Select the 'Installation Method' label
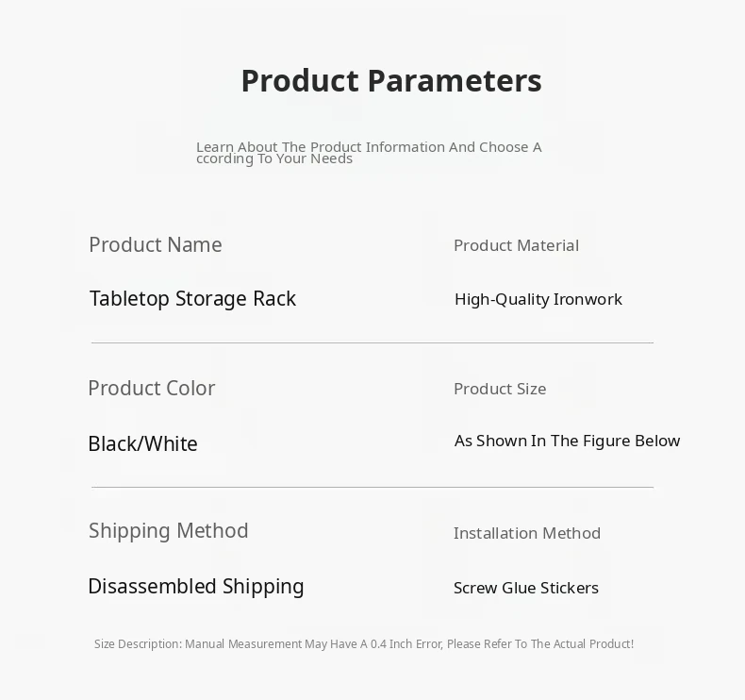 tap(526, 533)
